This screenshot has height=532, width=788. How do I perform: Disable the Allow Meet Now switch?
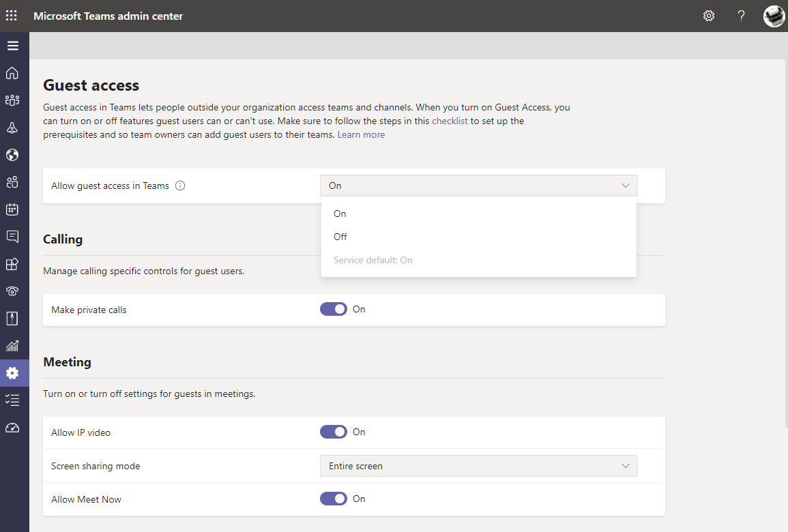pos(334,499)
